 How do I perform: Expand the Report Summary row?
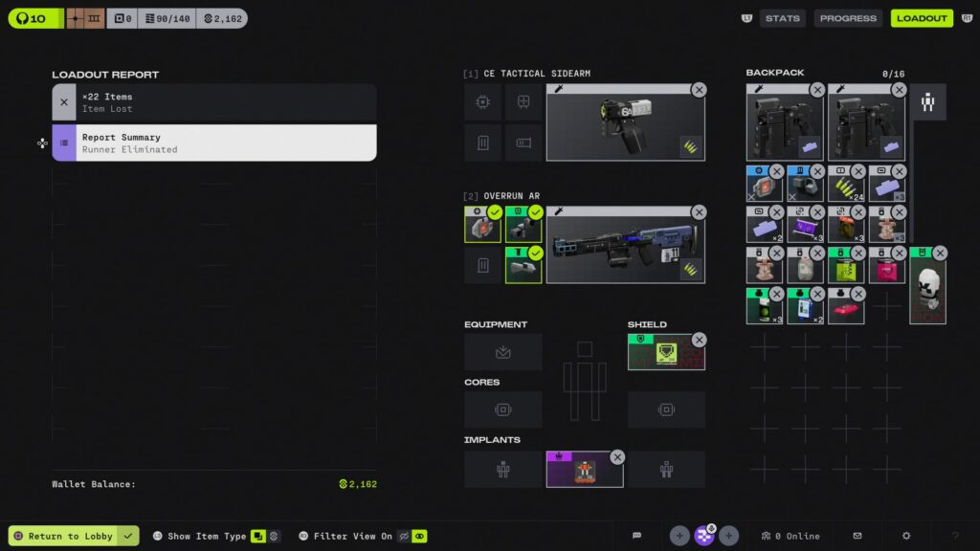pyautogui.click(x=213, y=143)
